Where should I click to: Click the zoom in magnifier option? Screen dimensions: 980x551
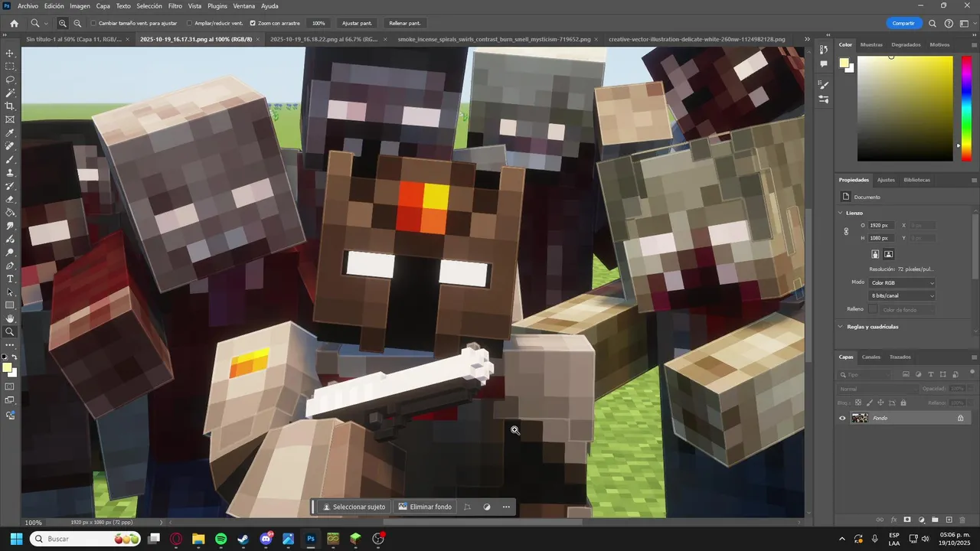[x=63, y=24]
